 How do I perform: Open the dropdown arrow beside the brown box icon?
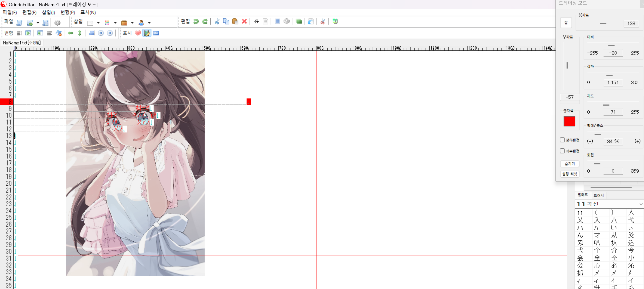132,23
